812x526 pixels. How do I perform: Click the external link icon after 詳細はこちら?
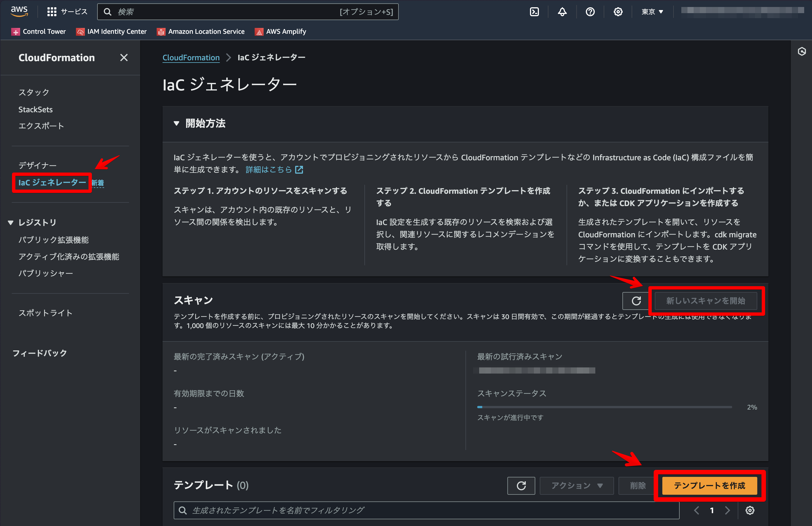pos(299,169)
